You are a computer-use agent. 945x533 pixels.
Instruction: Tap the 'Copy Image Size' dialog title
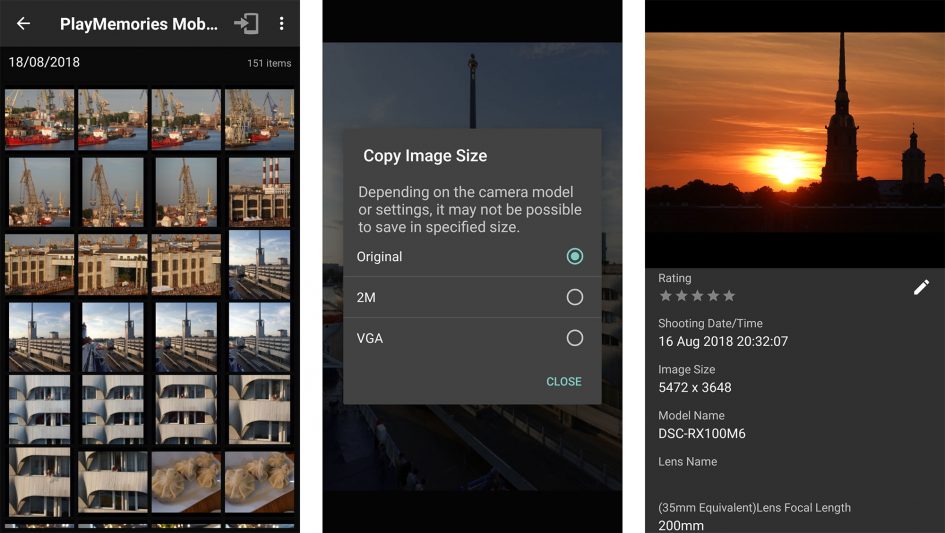click(x=425, y=156)
